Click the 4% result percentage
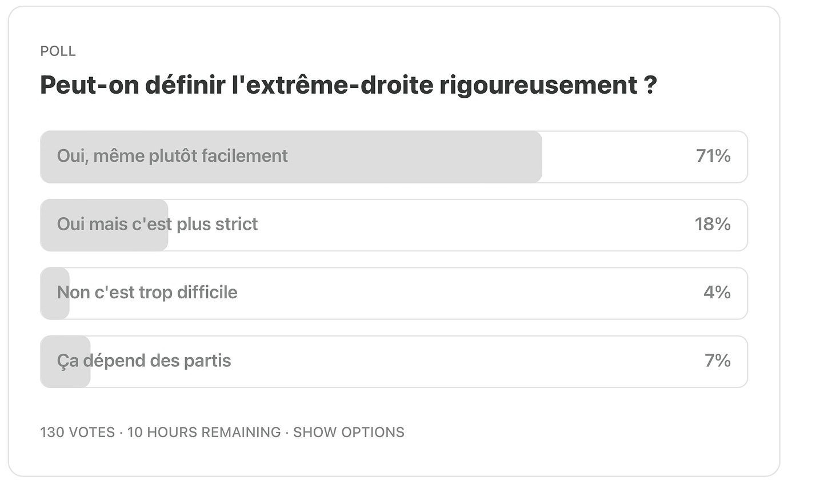This screenshot has width=832, height=504. (717, 293)
